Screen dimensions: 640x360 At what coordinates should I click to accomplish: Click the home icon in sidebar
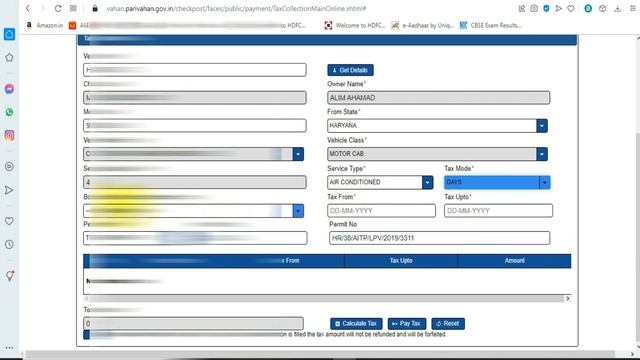tap(9, 34)
